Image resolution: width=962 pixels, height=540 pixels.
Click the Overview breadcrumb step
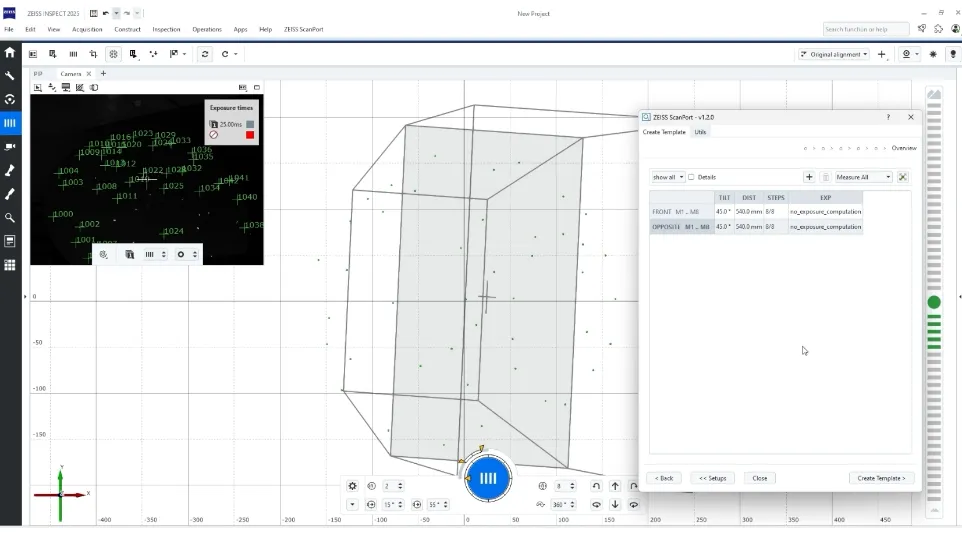click(x=904, y=148)
